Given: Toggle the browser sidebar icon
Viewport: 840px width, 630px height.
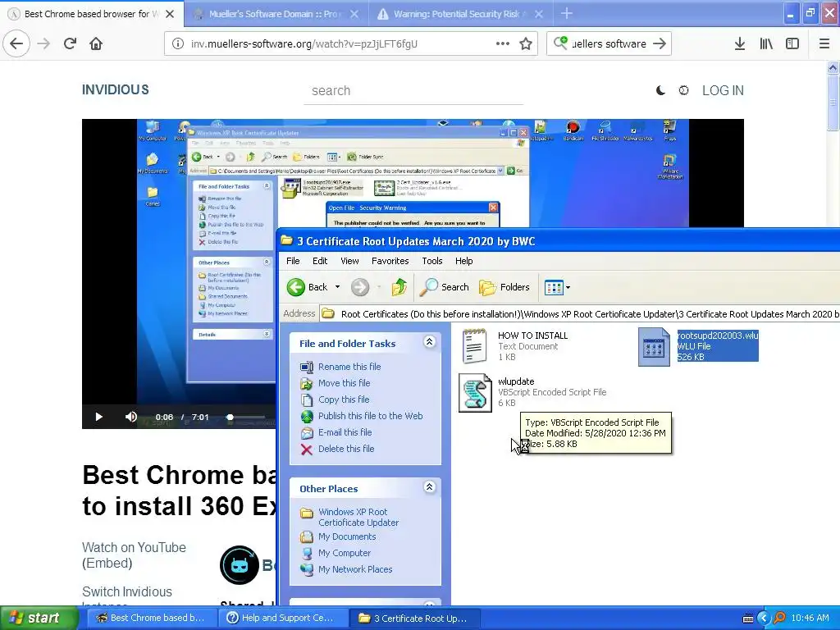Looking at the screenshot, I should tap(792, 43).
